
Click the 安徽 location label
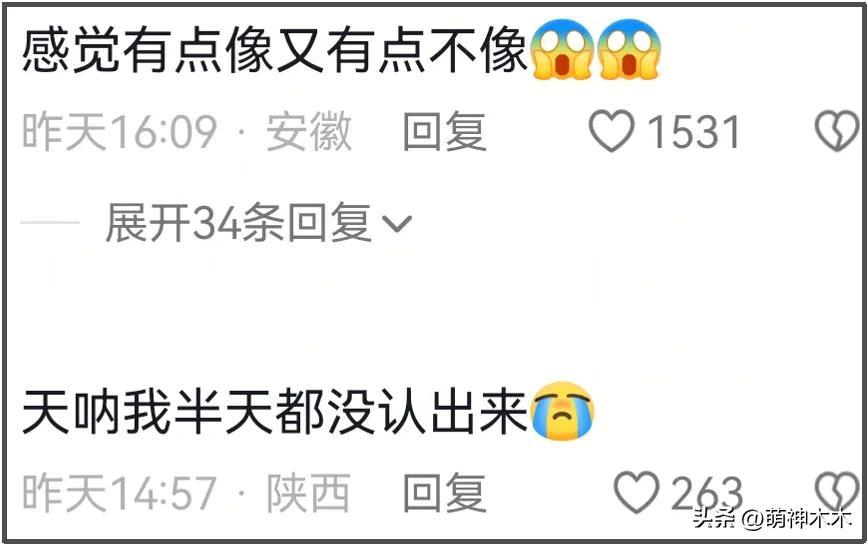coord(309,131)
